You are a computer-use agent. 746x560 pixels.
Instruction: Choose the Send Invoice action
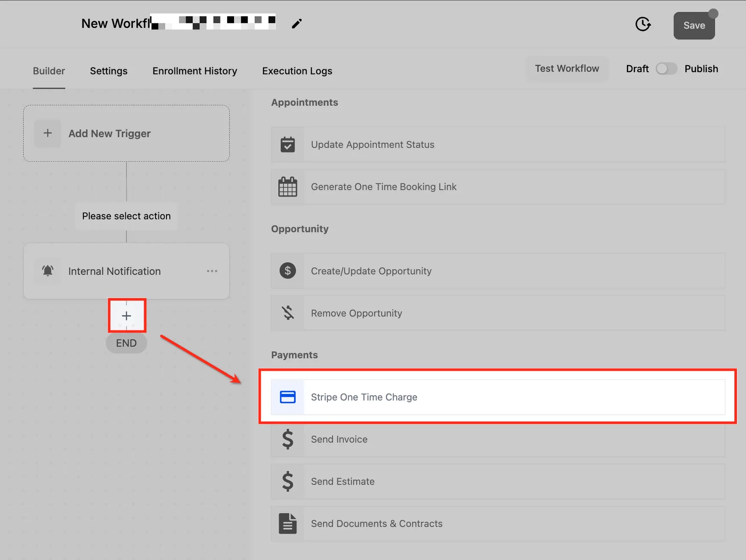498,439
